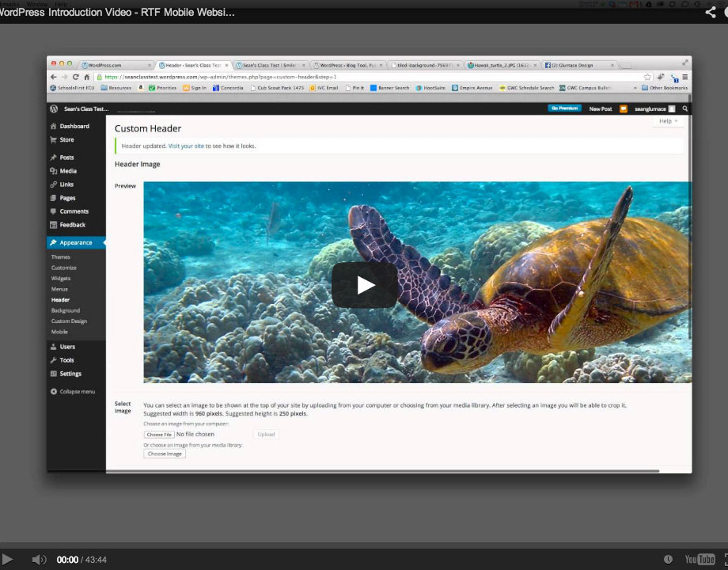This screenshot has height=570, width=728.
Task: Click the browser home icon
Action: tap(86, 77)
